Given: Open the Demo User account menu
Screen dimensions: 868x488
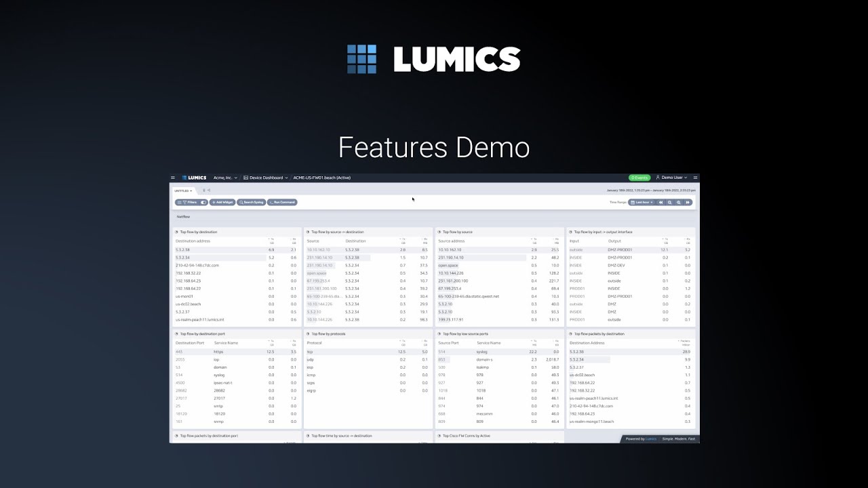Looking at the screenshot, I should [673, 178].
